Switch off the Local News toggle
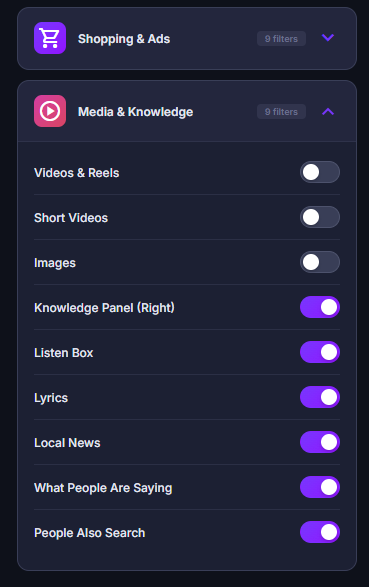 tap(320, 442)
